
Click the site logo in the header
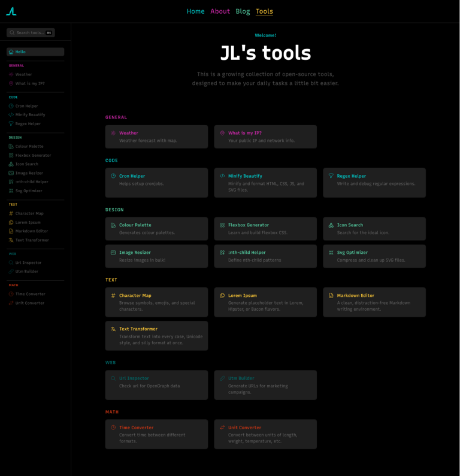tap(11, 11)
